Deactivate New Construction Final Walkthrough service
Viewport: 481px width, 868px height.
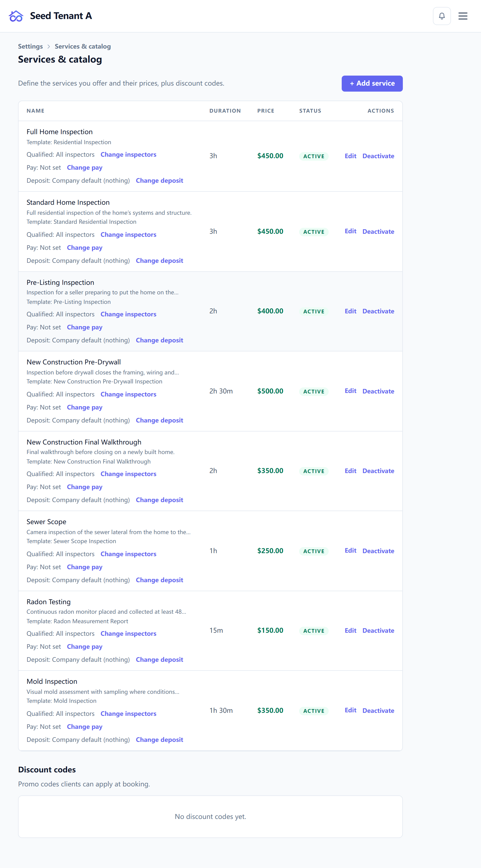click(x=378, y=471)
